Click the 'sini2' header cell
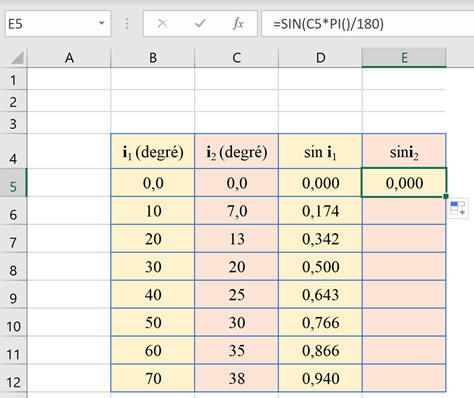The image size is (474, 398). 404,151
